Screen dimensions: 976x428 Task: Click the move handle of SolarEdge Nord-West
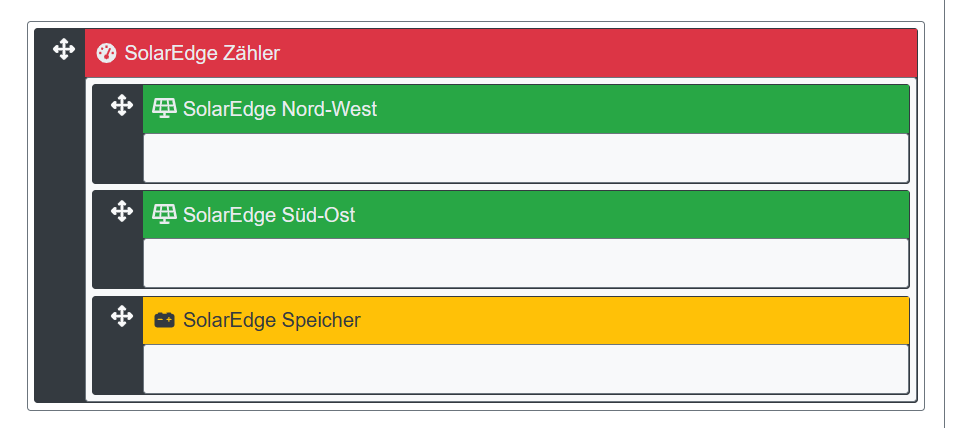(121, 105)
